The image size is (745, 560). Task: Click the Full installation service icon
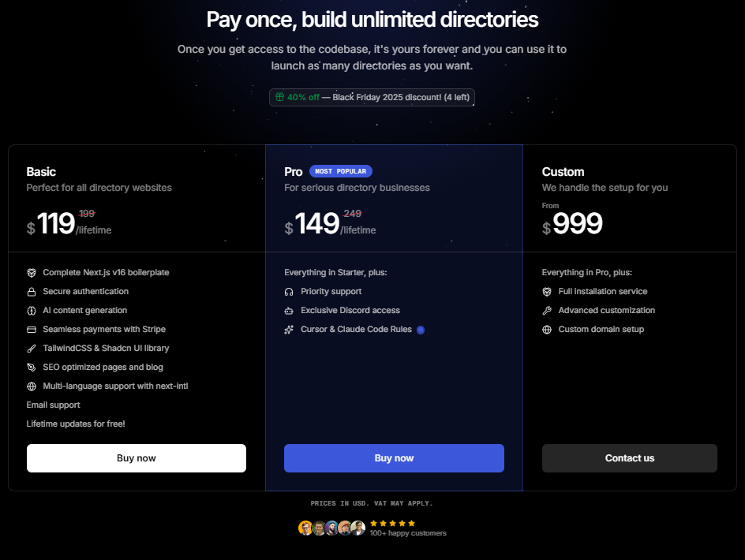(x=547, y=292)
